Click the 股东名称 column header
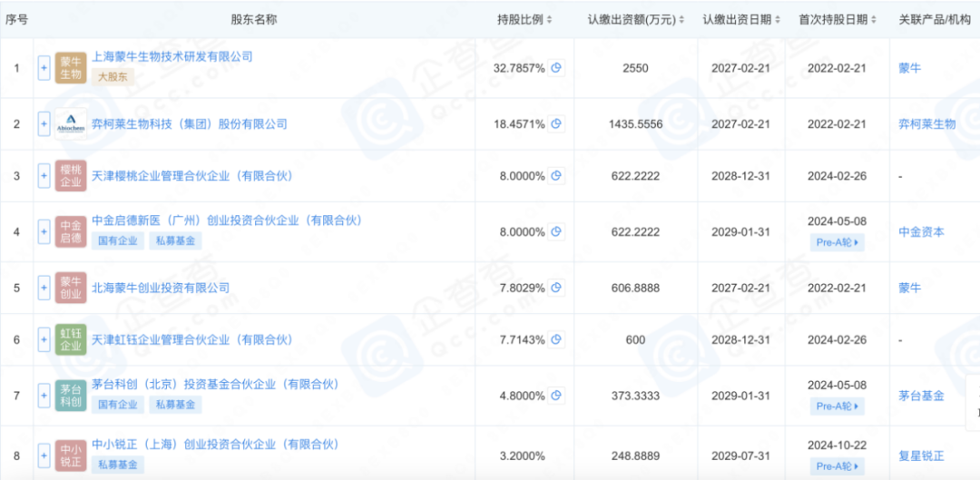Viewport: 980px width, 480px height. [x=254, y=19]
